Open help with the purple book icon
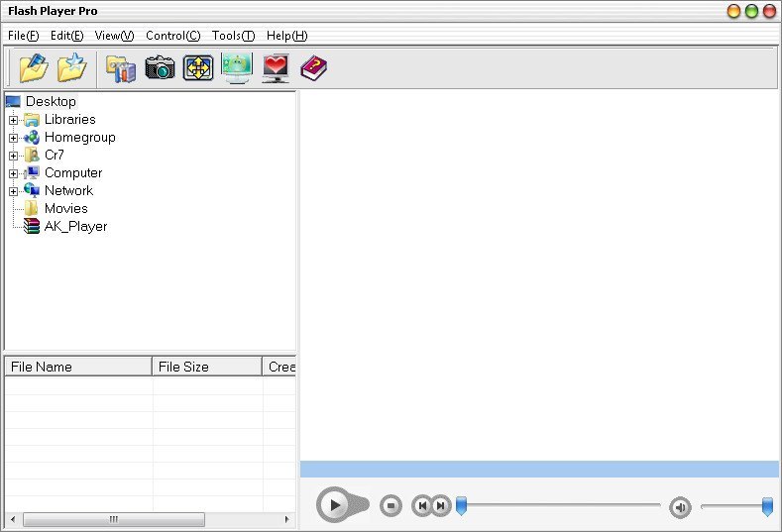 (x=314, y=68)
